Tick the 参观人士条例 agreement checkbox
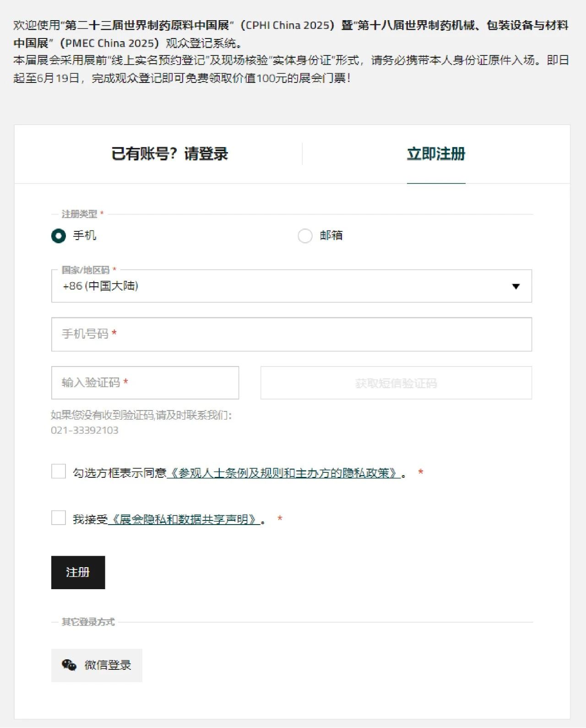 [59, 471]
